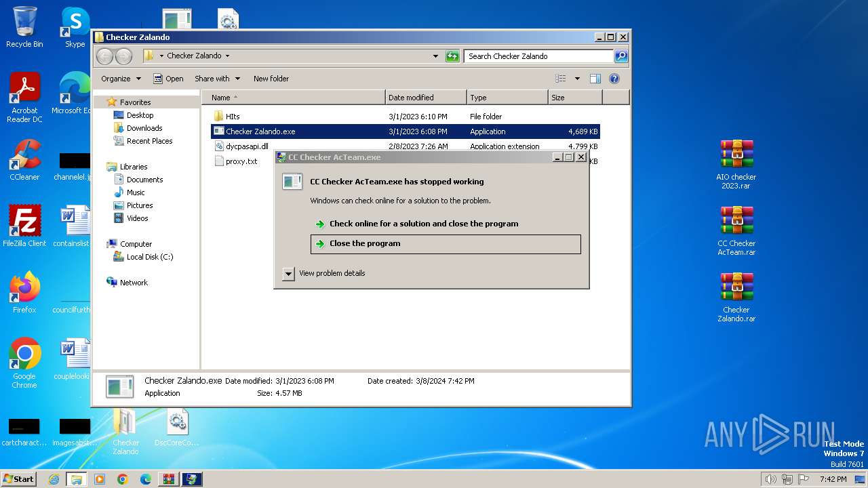868x488 pixels.
Task: Open the Pictures library
Action: click(140, 205)
